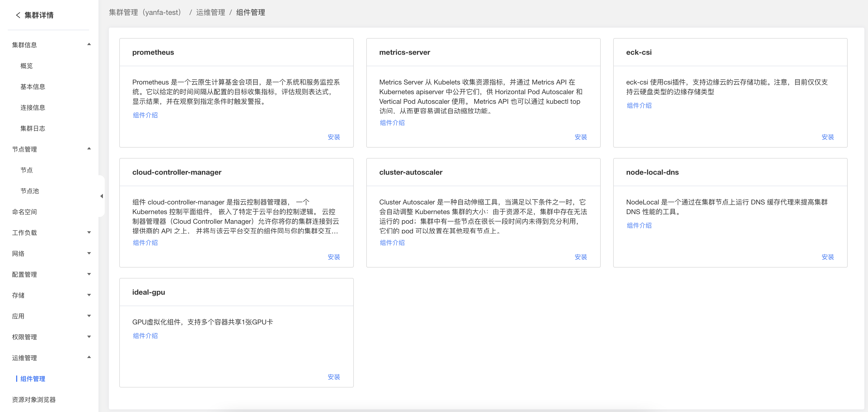Screen dimensions: 868x412
Task: Collapse the sidebar with the triangle handle
Action: pos(101,196)
